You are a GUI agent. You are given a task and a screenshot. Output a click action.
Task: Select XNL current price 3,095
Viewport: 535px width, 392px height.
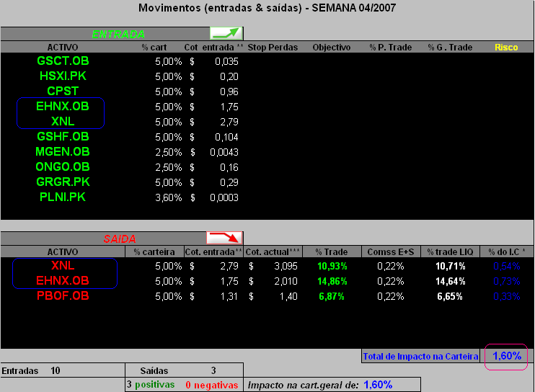pyautogui.click(x=286, y=266)
